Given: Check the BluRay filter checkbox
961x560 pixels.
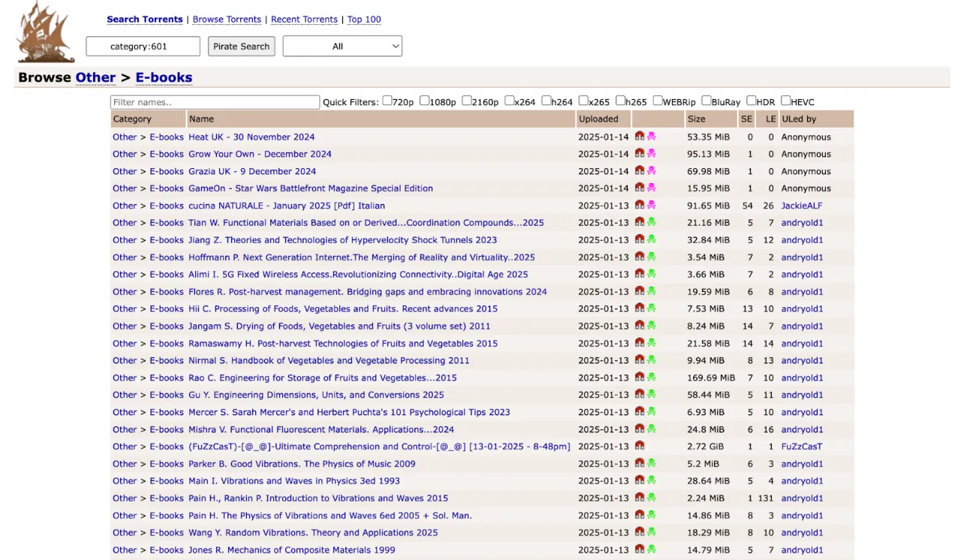Looking at the screenshot, I should click(706, 101).
